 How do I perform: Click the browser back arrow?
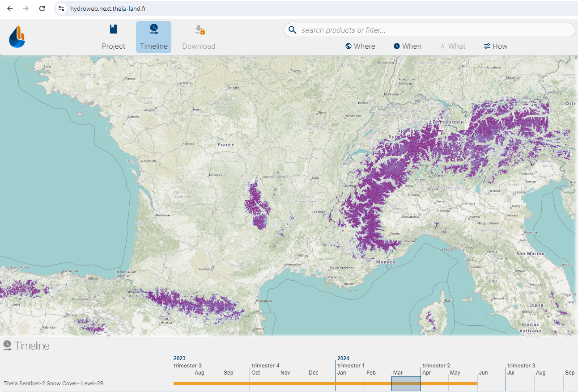click(10, 8)
